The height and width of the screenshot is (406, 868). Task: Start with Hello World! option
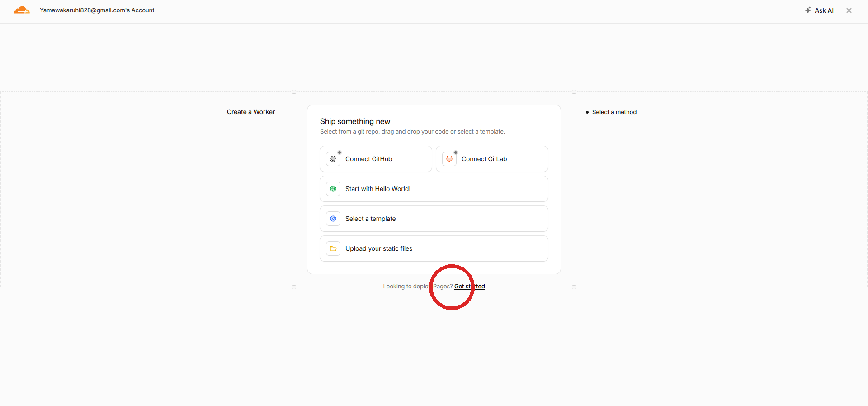(434, 189)
